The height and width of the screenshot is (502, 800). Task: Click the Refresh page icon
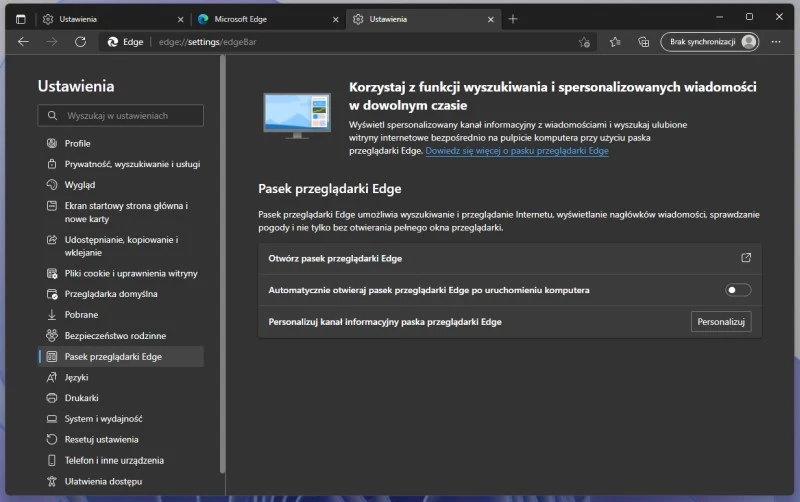81,42
